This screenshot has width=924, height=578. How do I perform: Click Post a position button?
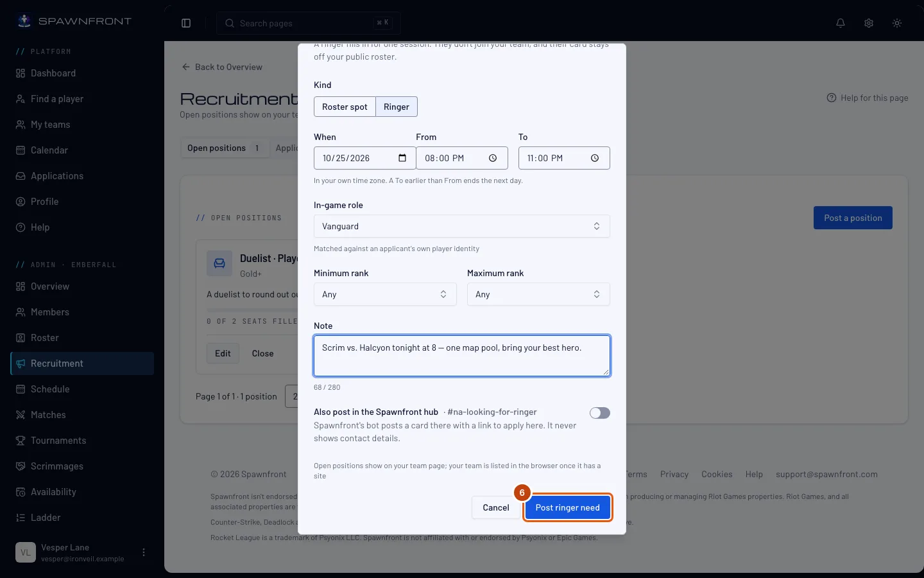pyautogui.click(x=853, y=218)
